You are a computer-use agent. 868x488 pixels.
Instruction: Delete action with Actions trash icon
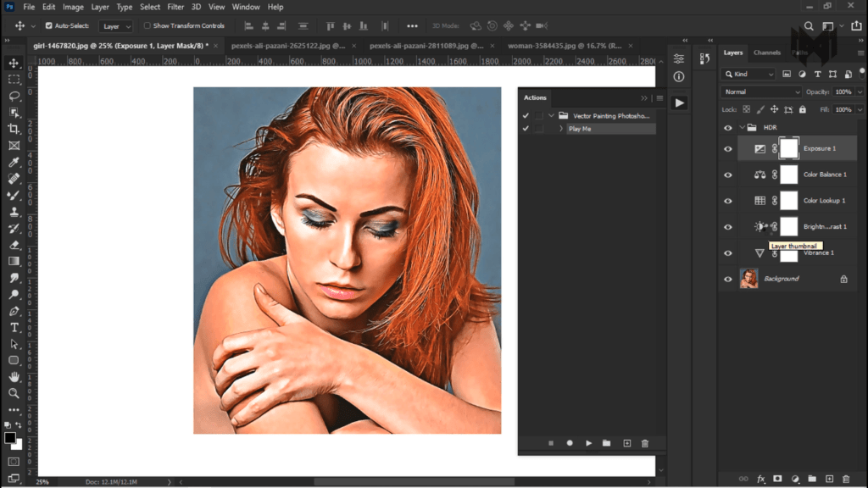click(645, 443)
